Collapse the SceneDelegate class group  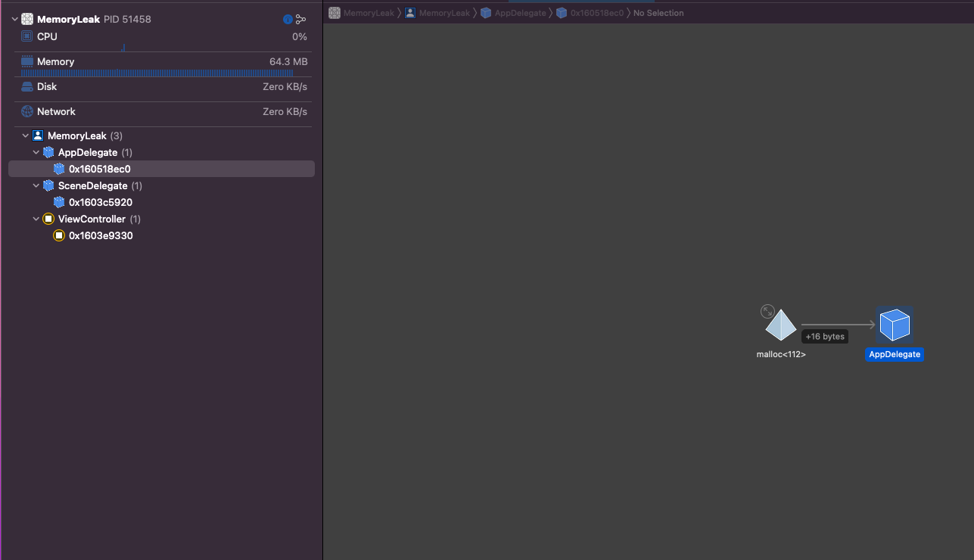click(36, 185)
